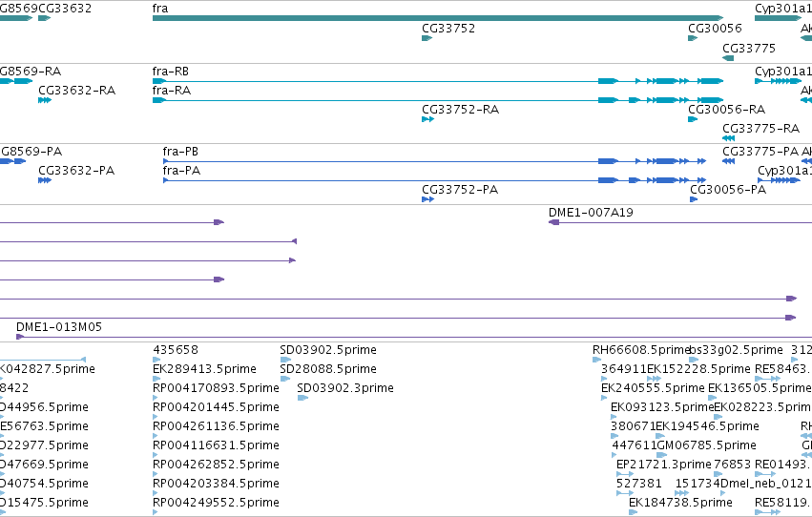Click the RH66608.5prime EST arrow
The width and height of the screenshot is (812, 517).
596,360
